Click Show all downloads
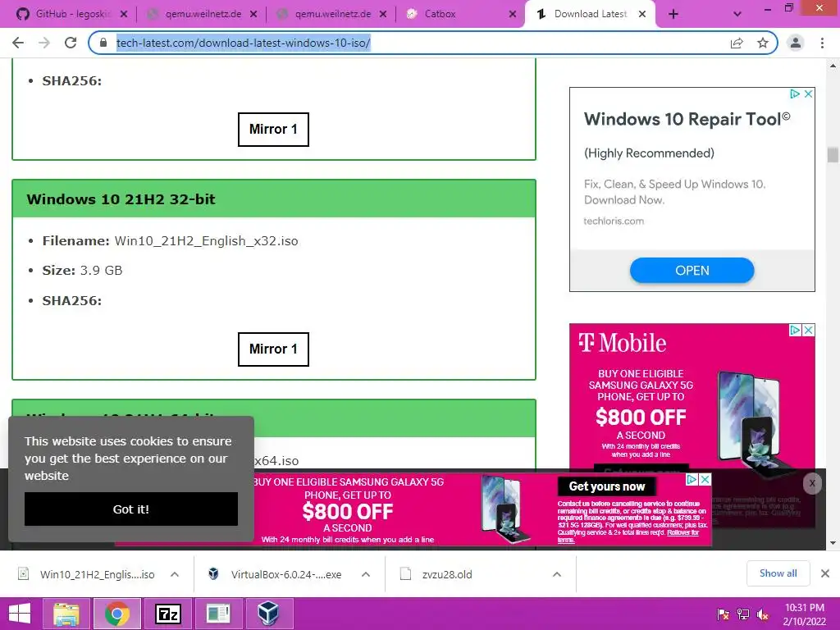Viewport: 840px width, 630px height. pyautogui.click(x=778, y=573)
